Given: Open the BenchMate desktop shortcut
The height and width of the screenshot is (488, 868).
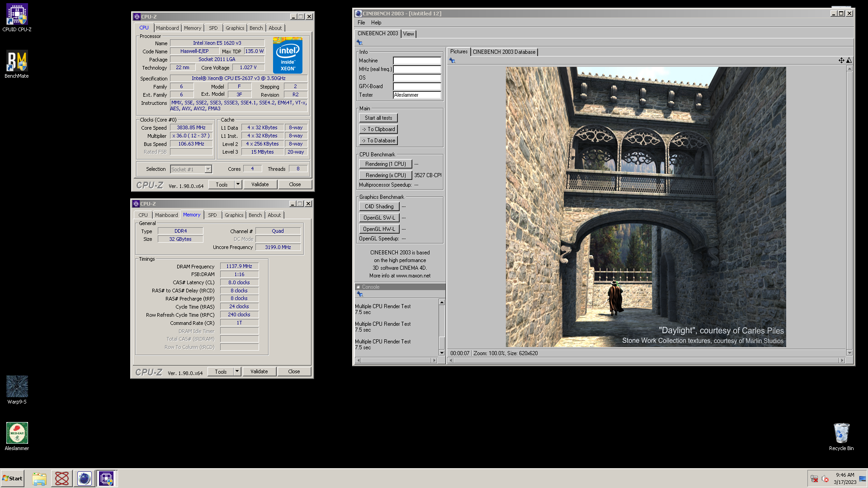Looking at the screenshot, I should [17, 65].
